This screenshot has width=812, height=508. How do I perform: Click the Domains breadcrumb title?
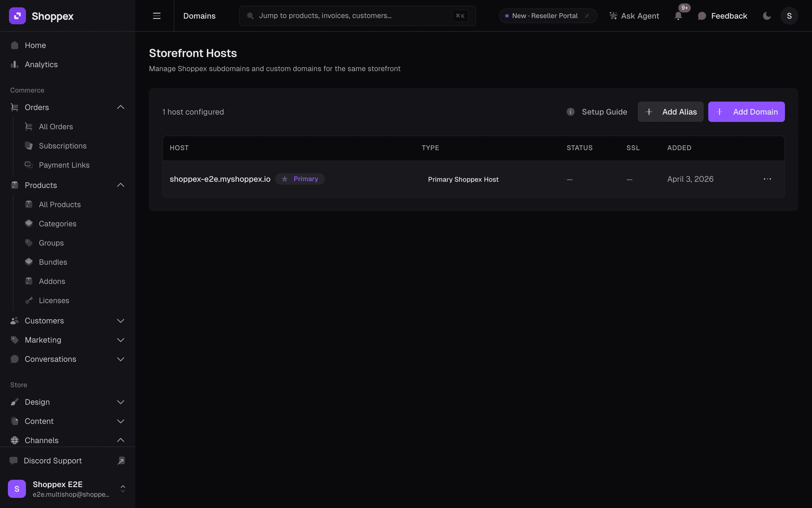[x=199, y=16]
